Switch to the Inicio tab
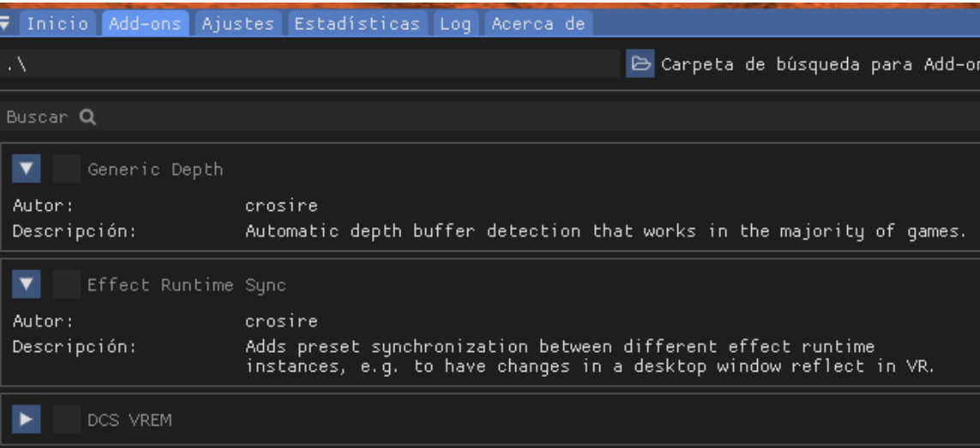This screenshot has height=448, width=980. click(x=57, y=24)
